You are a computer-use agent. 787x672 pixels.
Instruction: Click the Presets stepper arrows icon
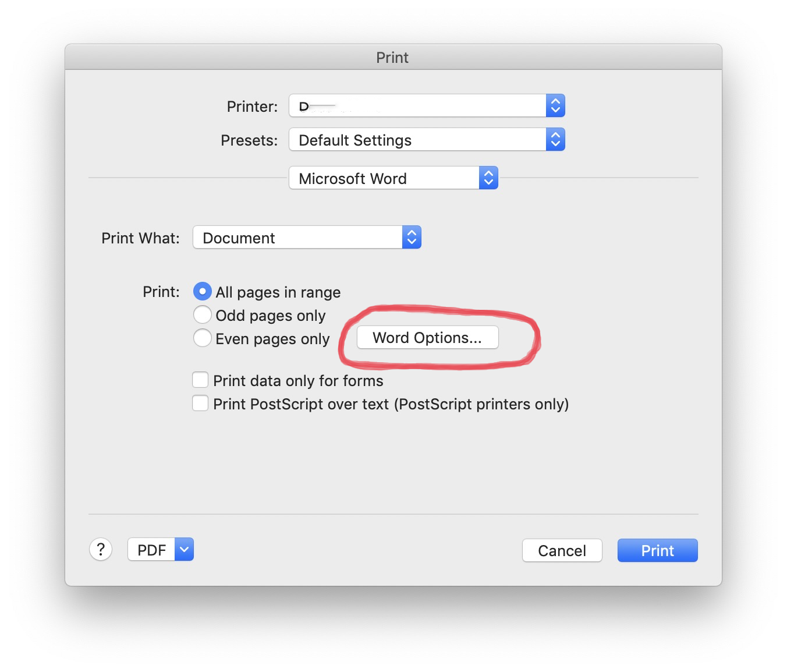click(x=555, y=139)
